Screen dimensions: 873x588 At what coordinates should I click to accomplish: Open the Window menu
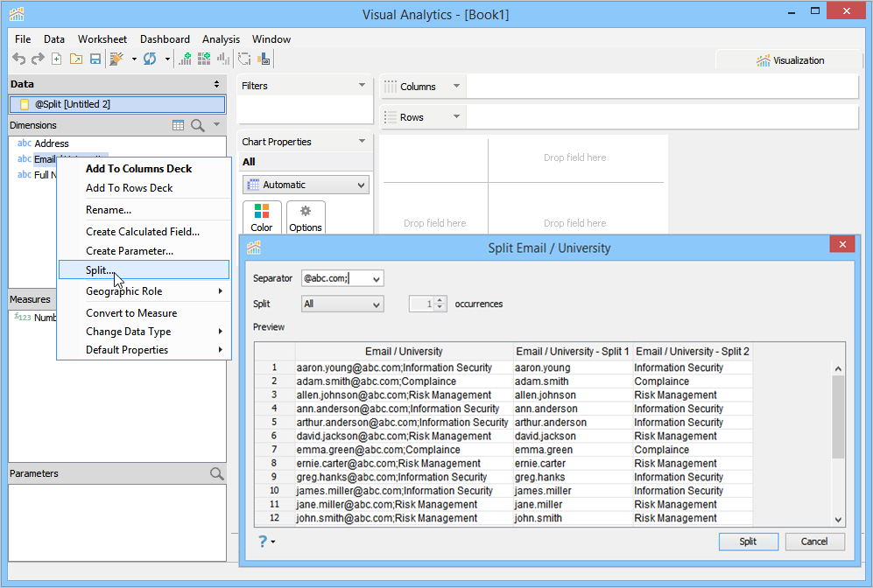(x=271, y=39)
